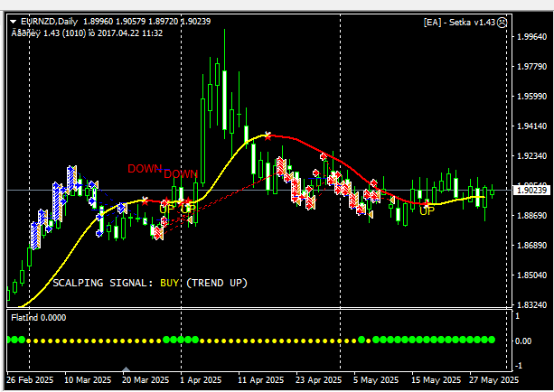Click the gray triangle marker near 20 Mar 2025
Screen dimensions: 554x392
tap(126, 369)
